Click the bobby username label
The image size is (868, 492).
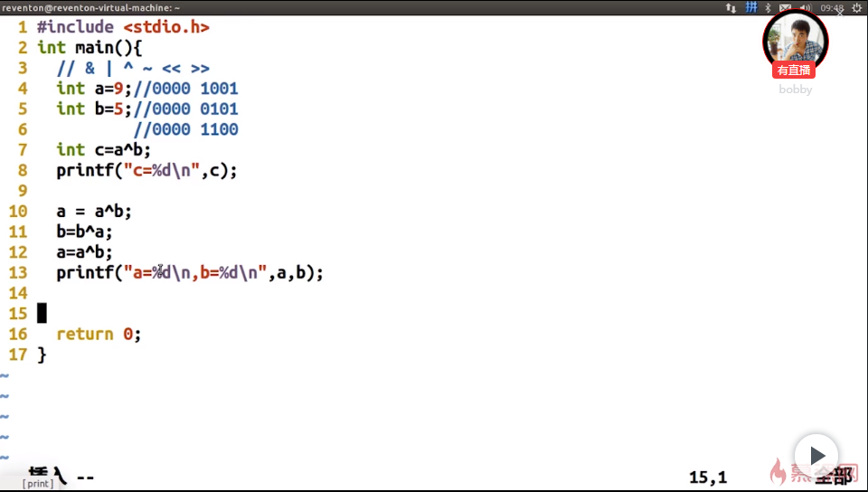click(x=796, y=90)
